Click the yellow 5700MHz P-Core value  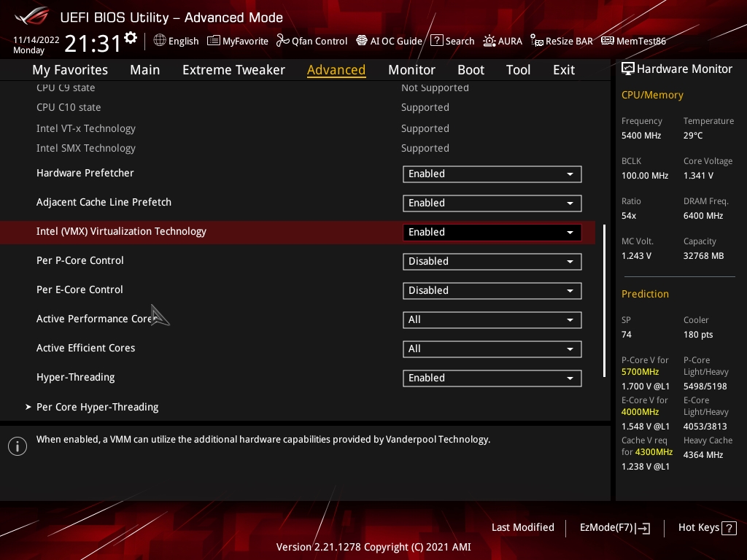point(640,372)
